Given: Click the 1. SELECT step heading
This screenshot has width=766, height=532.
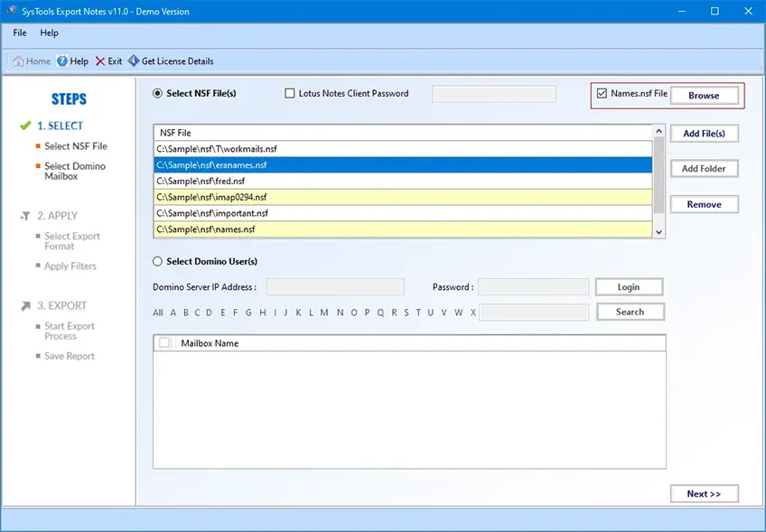Looking at the screenshot, I should 61,126.
